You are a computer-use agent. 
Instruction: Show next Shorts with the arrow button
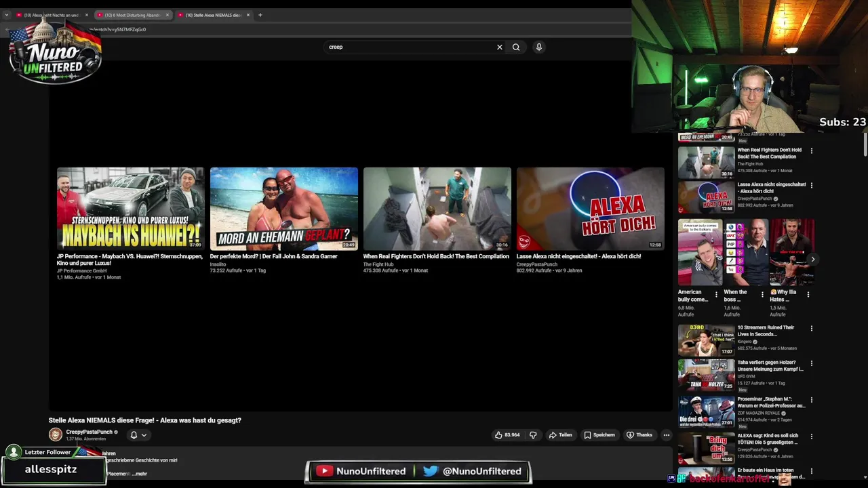(812, 259)
